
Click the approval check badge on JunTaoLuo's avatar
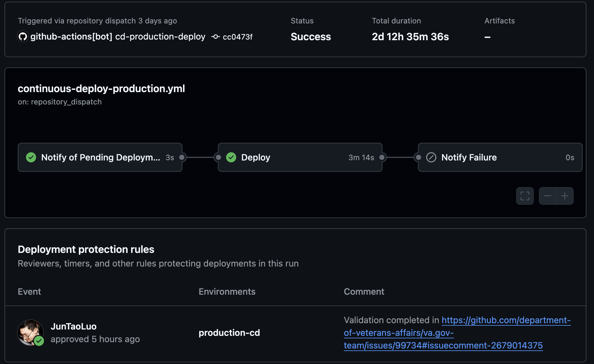coord(39,341)
